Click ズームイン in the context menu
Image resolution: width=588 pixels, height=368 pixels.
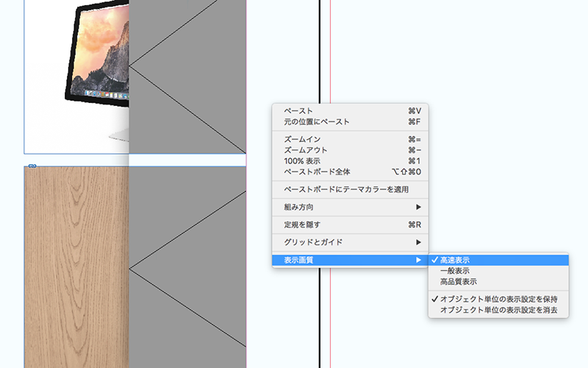point(351,139)
